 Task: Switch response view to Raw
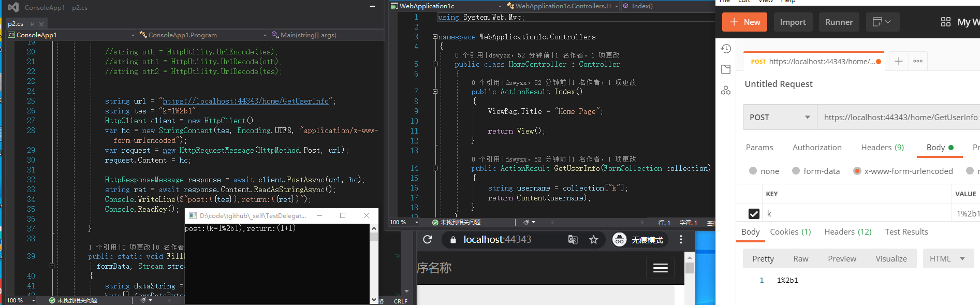click(800, 258)
